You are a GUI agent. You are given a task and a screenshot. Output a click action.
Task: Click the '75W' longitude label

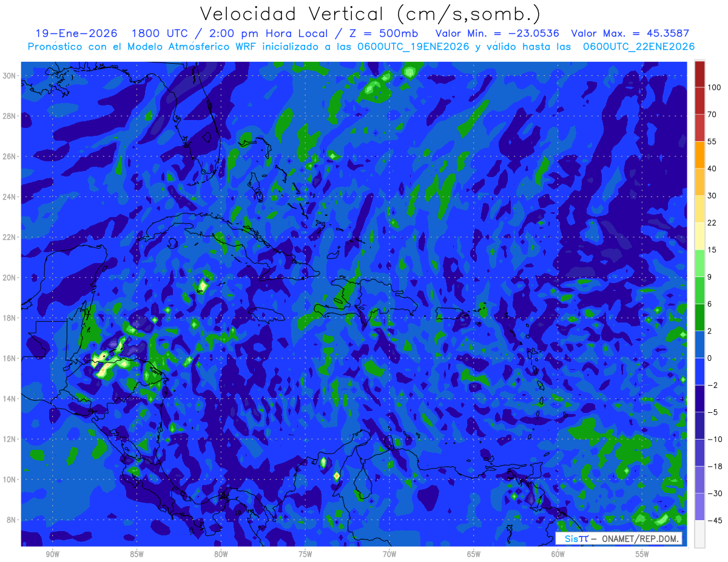point(305,554)
